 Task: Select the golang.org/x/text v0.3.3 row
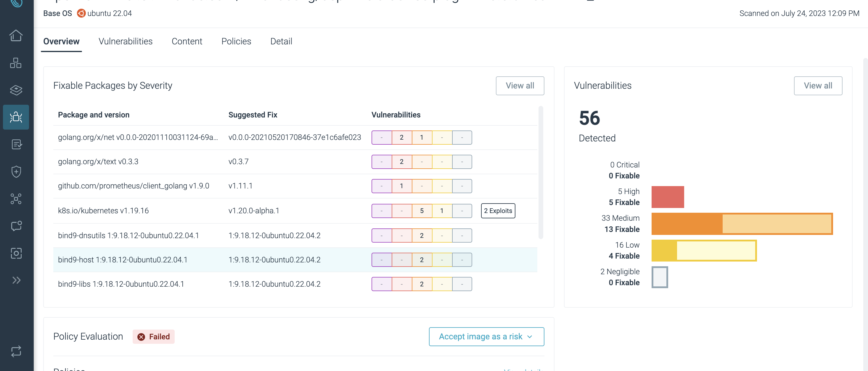(295, 162)
